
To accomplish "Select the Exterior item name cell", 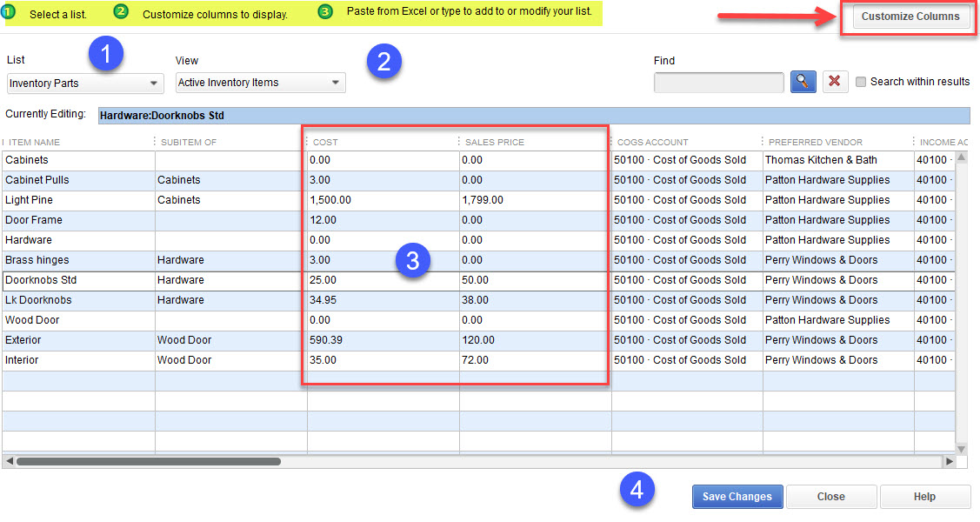I will click(79, 340).
